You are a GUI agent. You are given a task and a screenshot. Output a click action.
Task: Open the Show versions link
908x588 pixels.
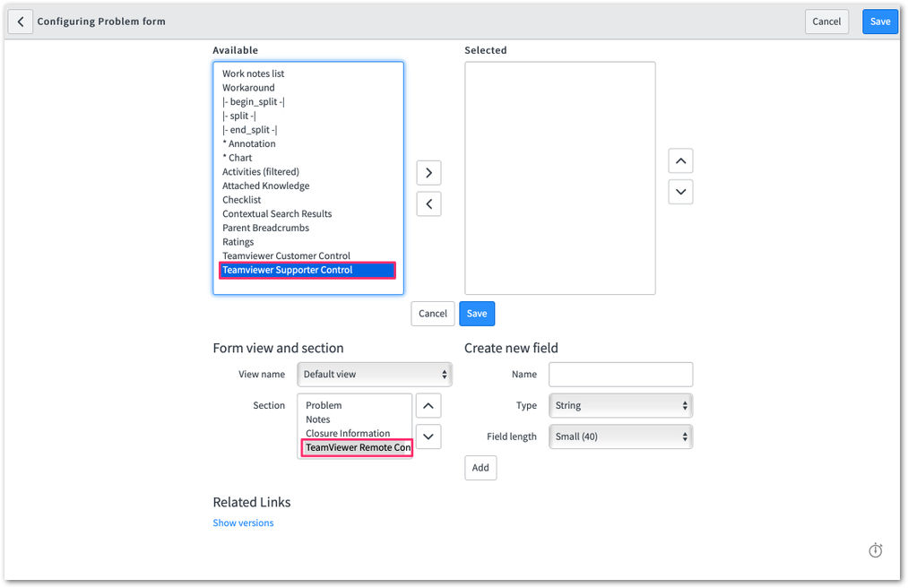click(x=243, y=523)
